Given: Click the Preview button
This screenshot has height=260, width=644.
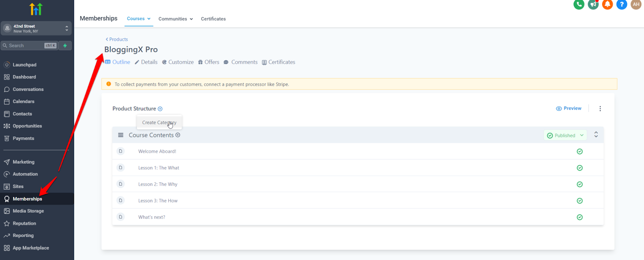Looking at the screenshot, I should (568, 109).
